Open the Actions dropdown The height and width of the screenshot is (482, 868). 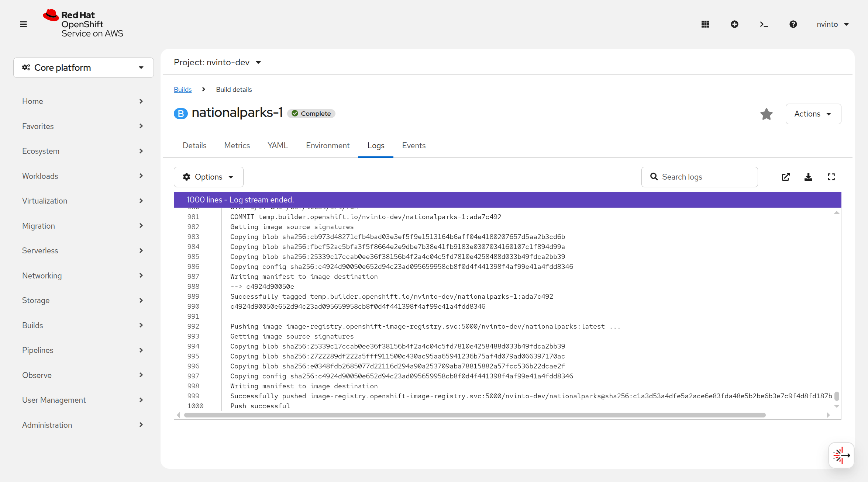(813, 114)
